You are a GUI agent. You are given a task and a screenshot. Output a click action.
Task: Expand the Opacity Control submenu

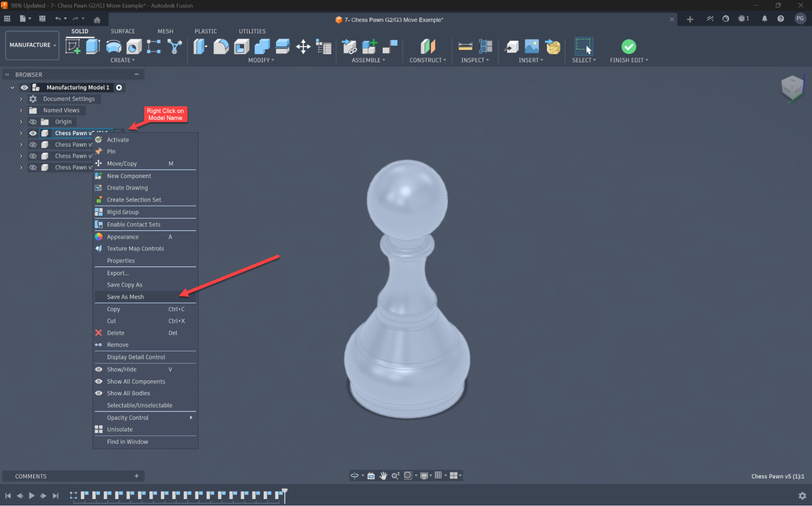[x=145, y=417]
